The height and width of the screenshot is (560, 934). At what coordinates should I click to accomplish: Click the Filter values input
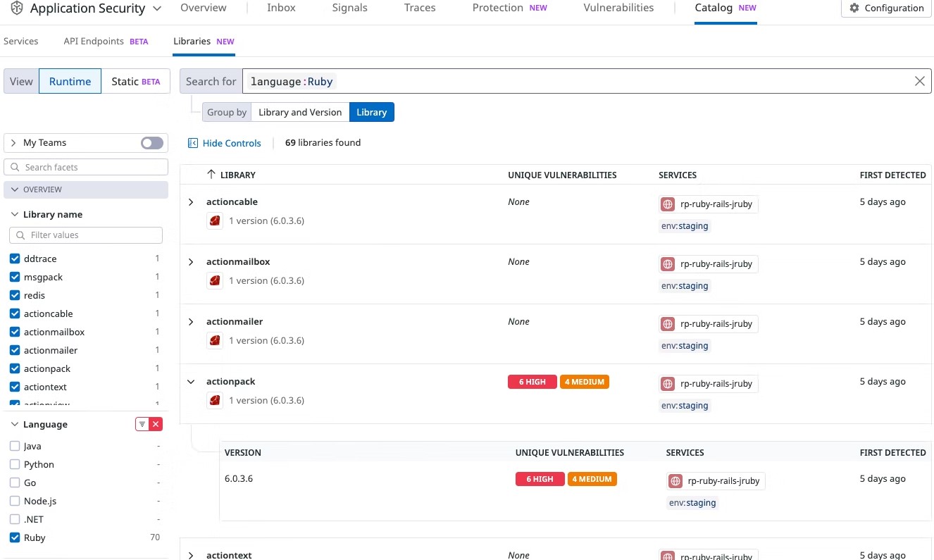86,235
